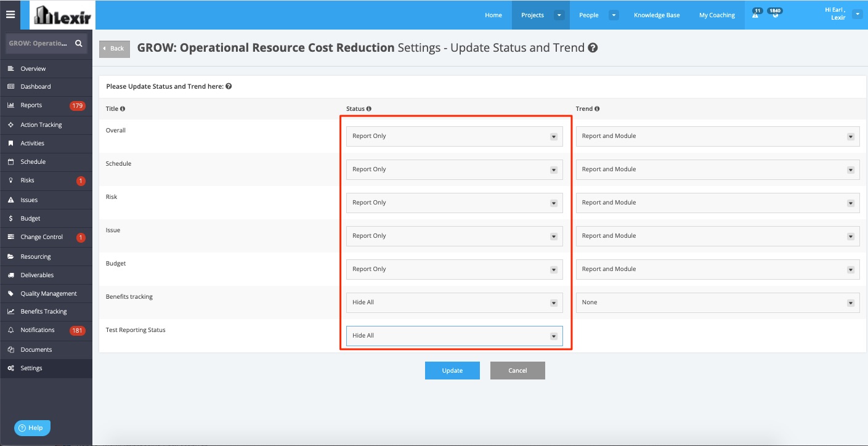The width and height of the screenshot is (868, 446).
Task: Click the Documents icon in sidebar
Action: point(10,350)
